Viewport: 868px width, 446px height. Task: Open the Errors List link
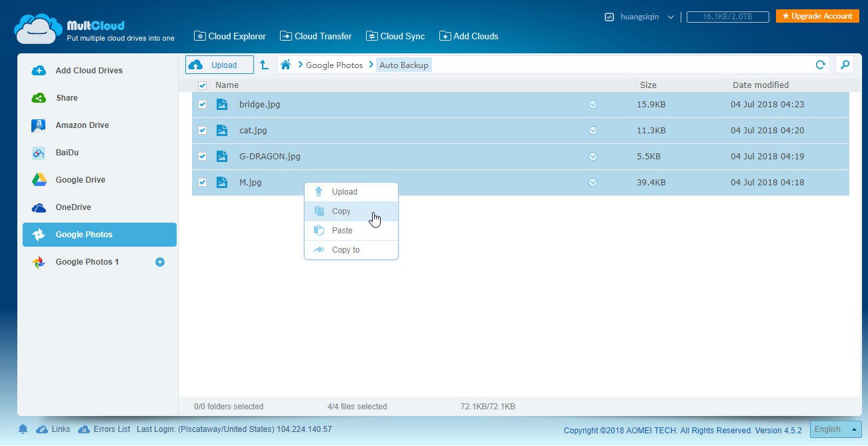111,429
